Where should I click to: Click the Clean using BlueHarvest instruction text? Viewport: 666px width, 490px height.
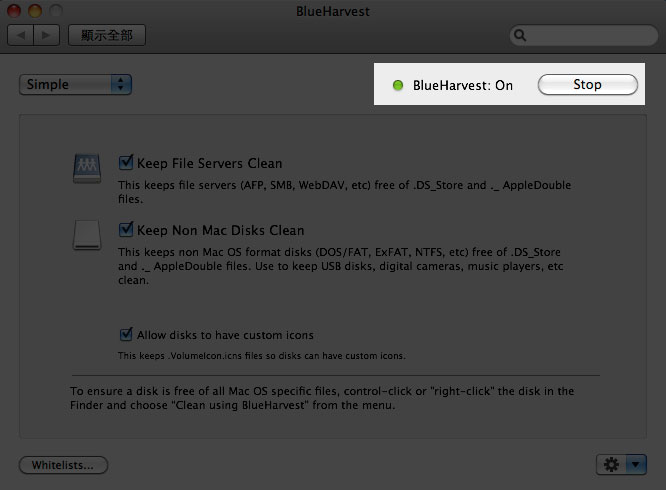(322, 398)
